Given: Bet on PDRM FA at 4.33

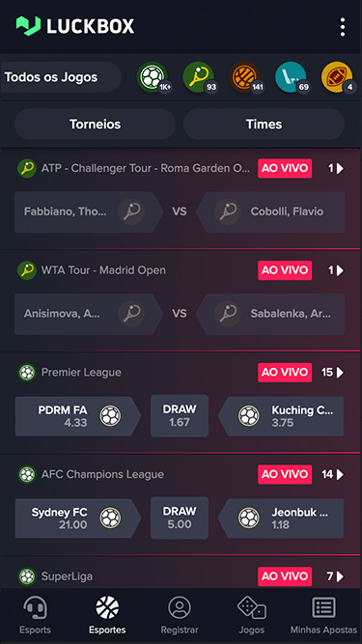Looking at the screenshot, I should coord(78,416).
